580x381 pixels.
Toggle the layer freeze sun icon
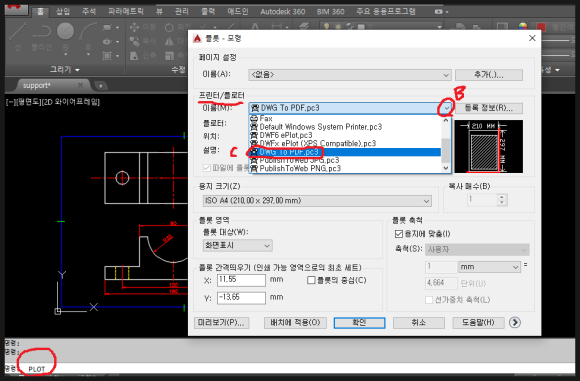point(338,27)
